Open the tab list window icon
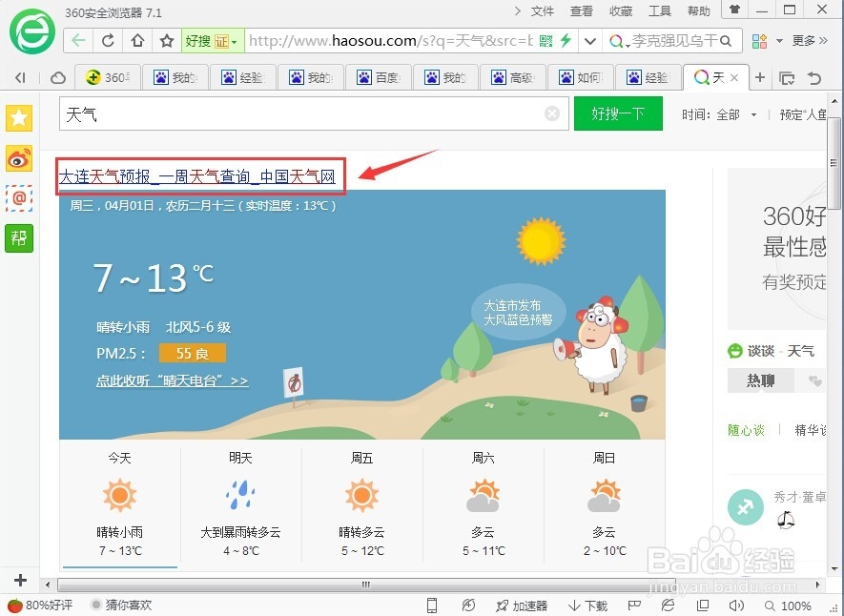The image size is (844, 616). coord(787,78)
